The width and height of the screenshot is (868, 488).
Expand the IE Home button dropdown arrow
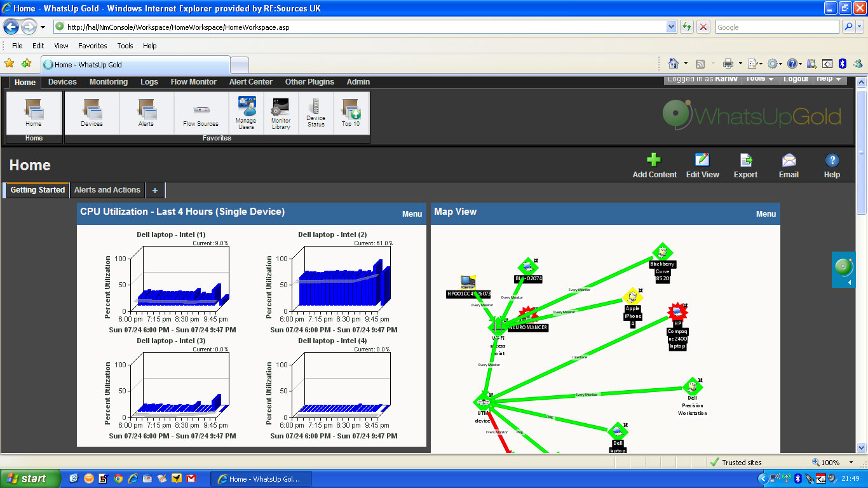click(686, 64)
